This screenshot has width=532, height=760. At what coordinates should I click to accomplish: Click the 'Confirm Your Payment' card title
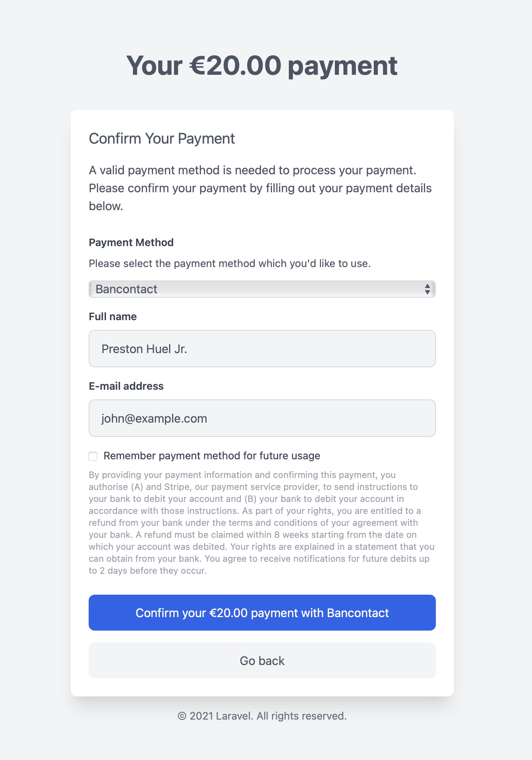[x=162, y=139]
